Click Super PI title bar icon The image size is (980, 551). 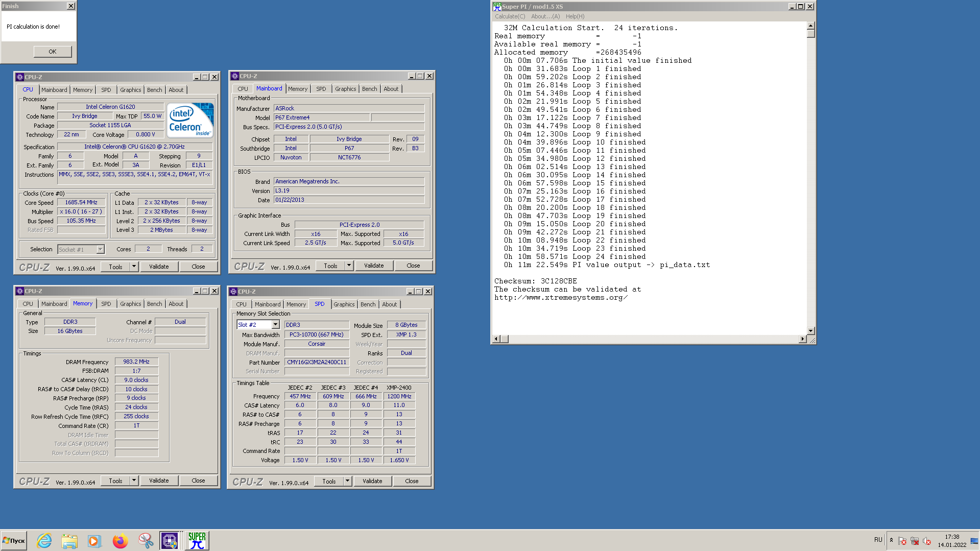point(497,7)
